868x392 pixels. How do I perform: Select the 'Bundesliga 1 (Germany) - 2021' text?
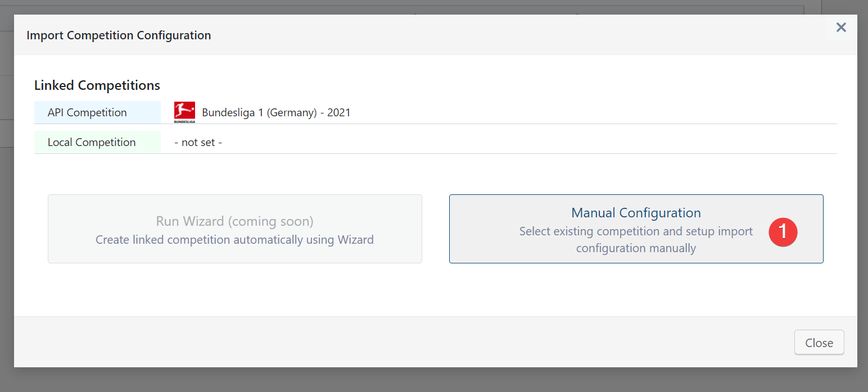pos(276,112)
